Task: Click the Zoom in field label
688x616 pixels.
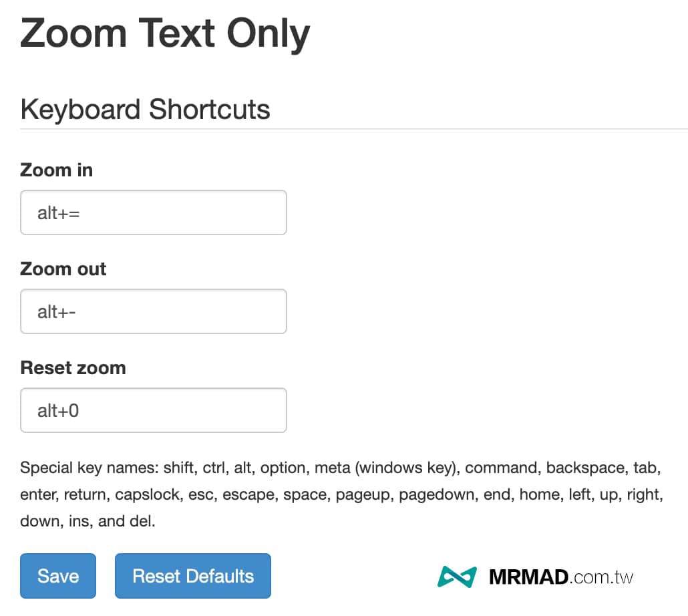Action: 57,170
